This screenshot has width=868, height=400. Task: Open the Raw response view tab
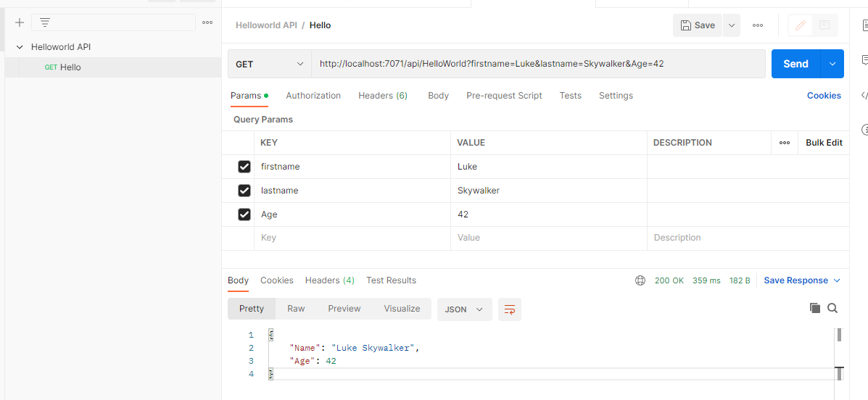pos(296,309)
